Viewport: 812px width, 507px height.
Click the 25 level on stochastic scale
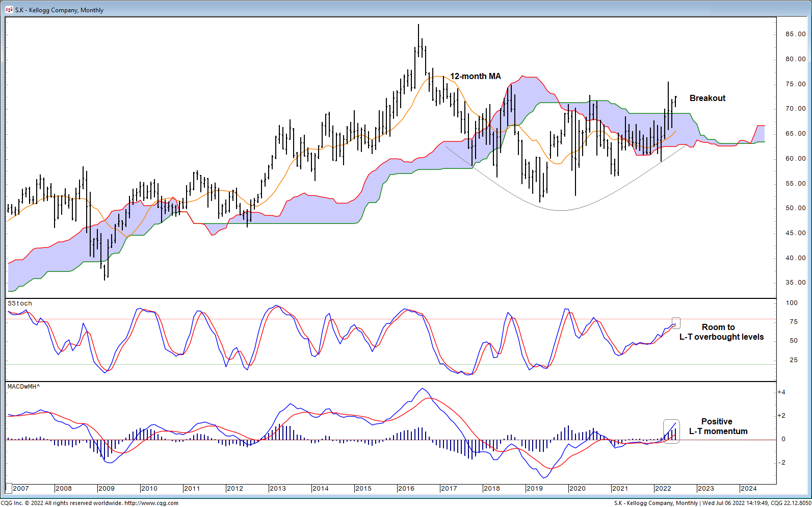793,360
